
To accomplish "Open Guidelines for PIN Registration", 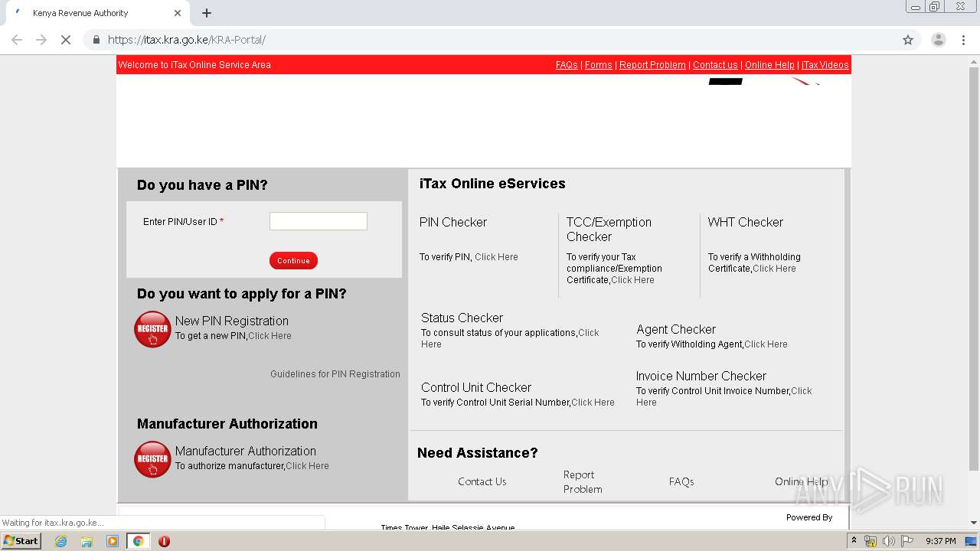I will click(335, 374).
